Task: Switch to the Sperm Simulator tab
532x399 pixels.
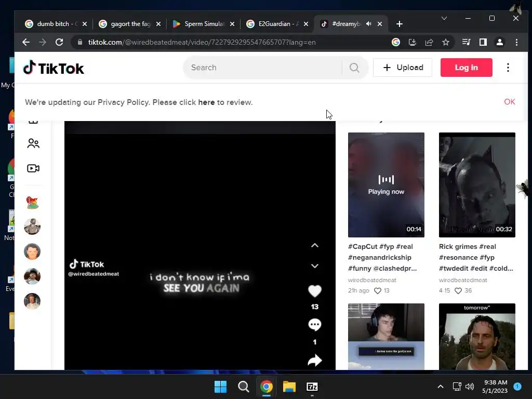Action: click(204, 24)
